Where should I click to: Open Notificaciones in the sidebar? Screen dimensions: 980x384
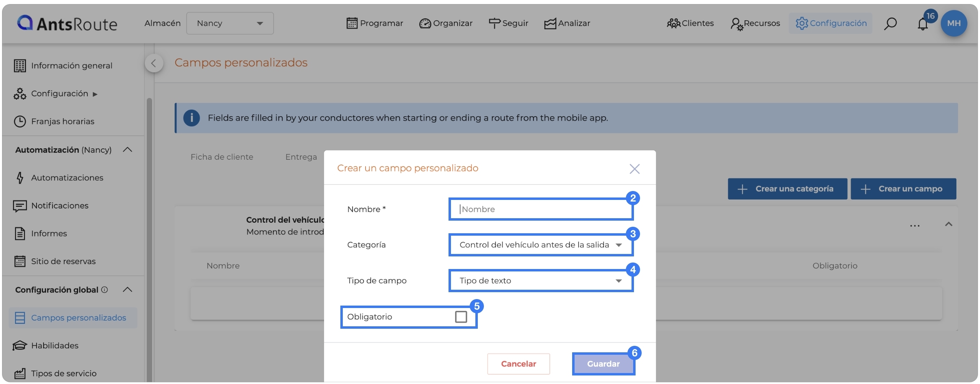60,206
